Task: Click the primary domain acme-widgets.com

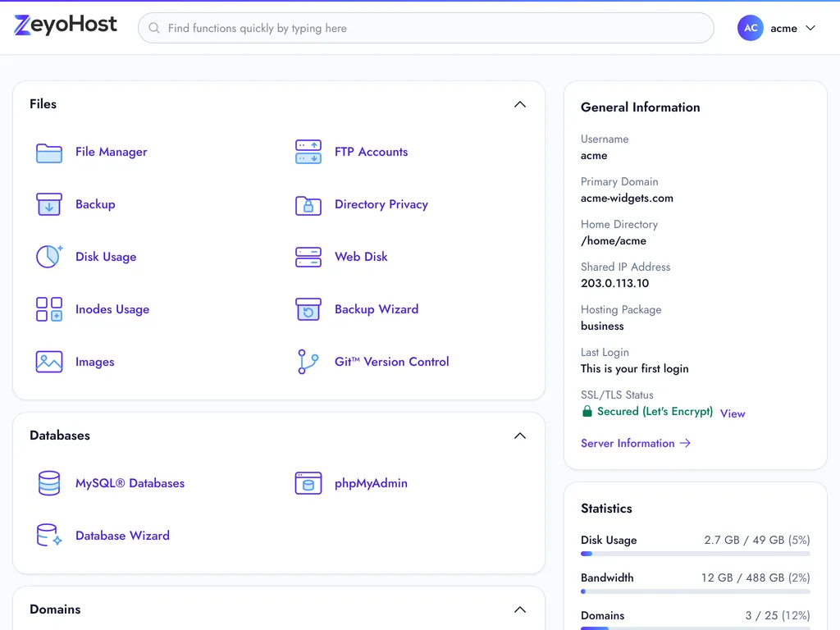Action: click(627, 199)
